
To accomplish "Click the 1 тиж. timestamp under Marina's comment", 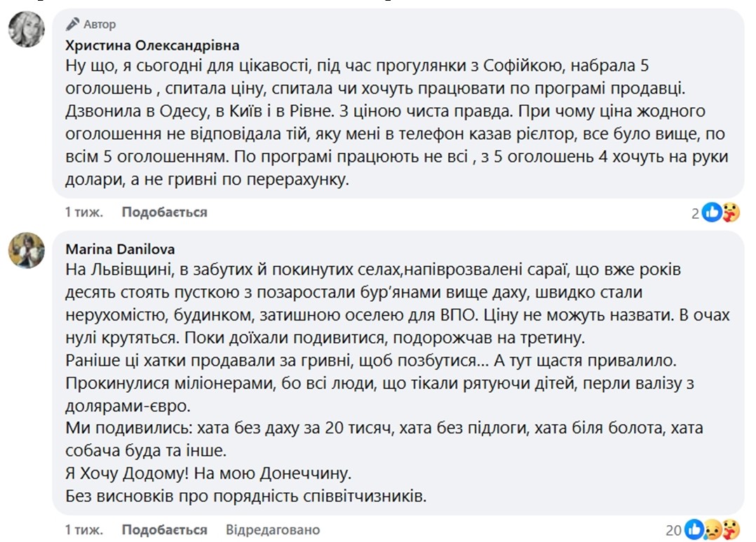I will click(x=84, y=530).
